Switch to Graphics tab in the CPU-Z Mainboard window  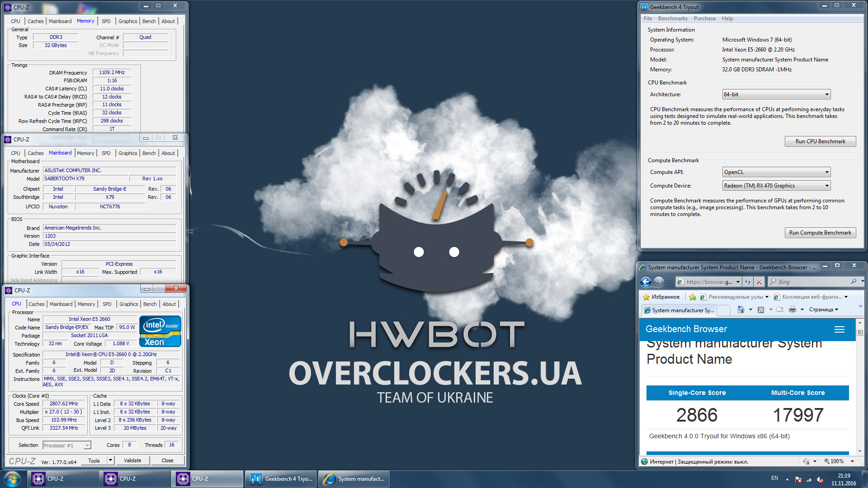pos(127,153)
